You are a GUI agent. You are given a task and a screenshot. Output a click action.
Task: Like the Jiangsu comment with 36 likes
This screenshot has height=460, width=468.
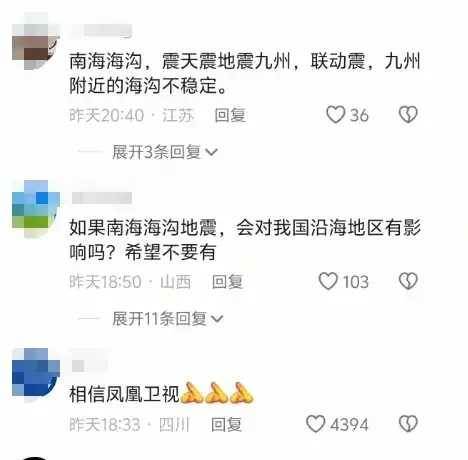(x=335, y=115)
